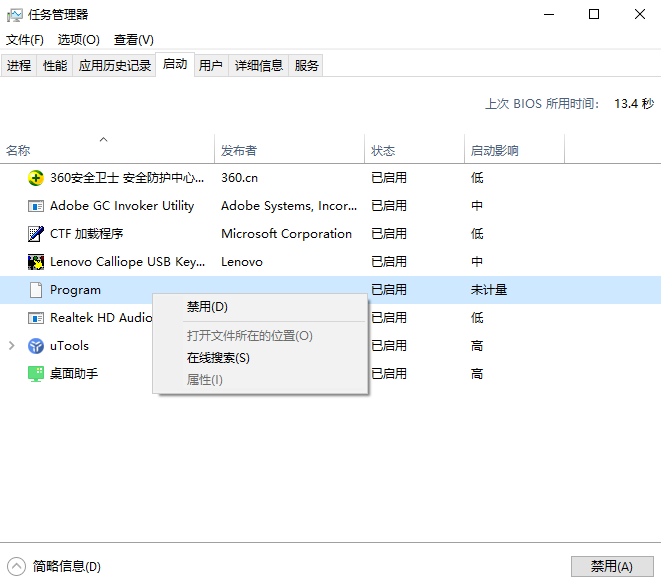
Task: Collapse view with 简略信息 arrow icon
Action: 16,566
